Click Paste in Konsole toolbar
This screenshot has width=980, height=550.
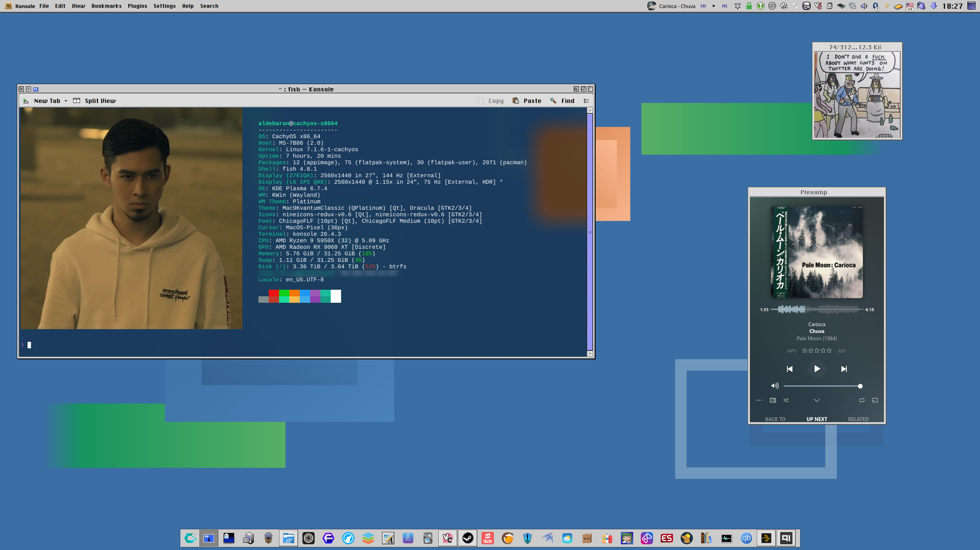[x=527, y=101]
